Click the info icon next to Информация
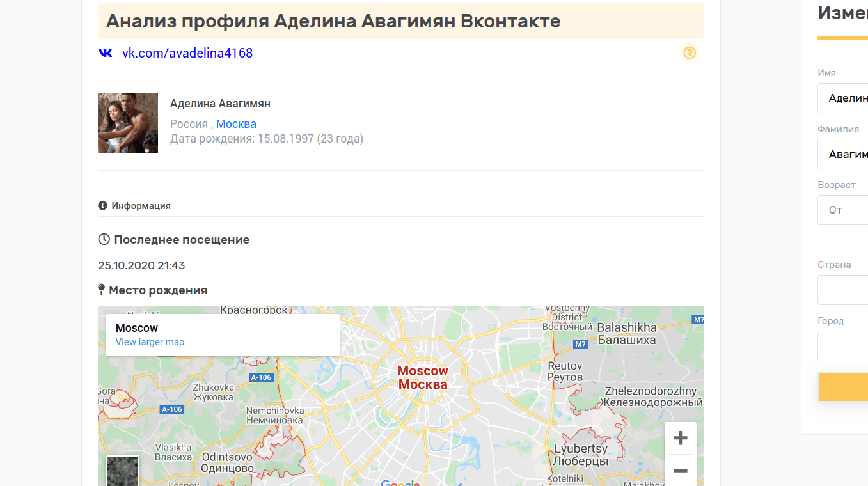The height and width of the screenshot is (486, 868). tap(102, 205)
